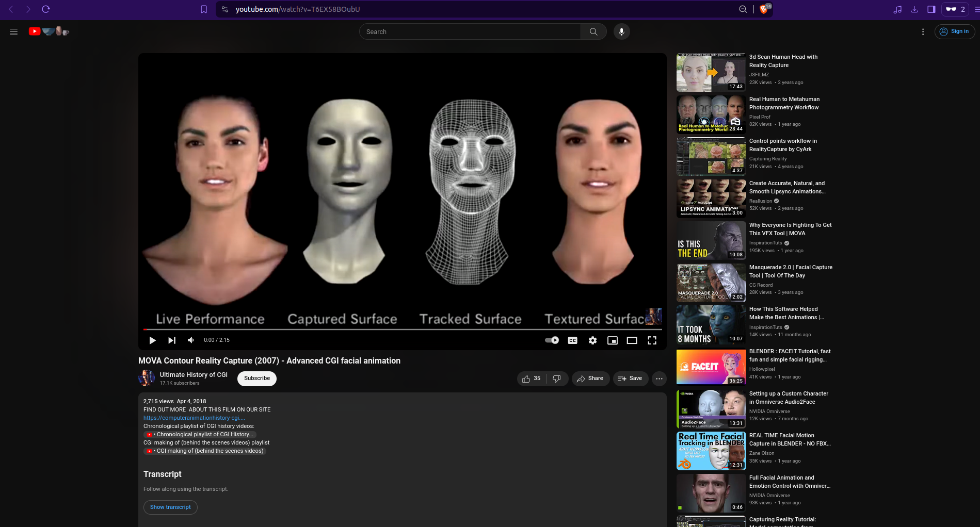The width and height of the screenshot is (980, 527).
Task: Open Brave Shields icon in address bar
Action: coord(764,9)
